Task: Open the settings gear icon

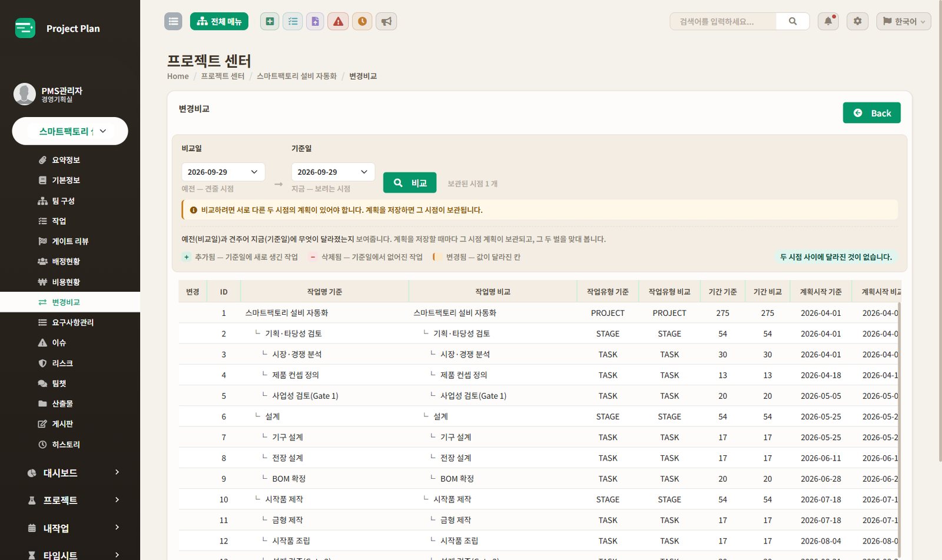Action: 857,21
